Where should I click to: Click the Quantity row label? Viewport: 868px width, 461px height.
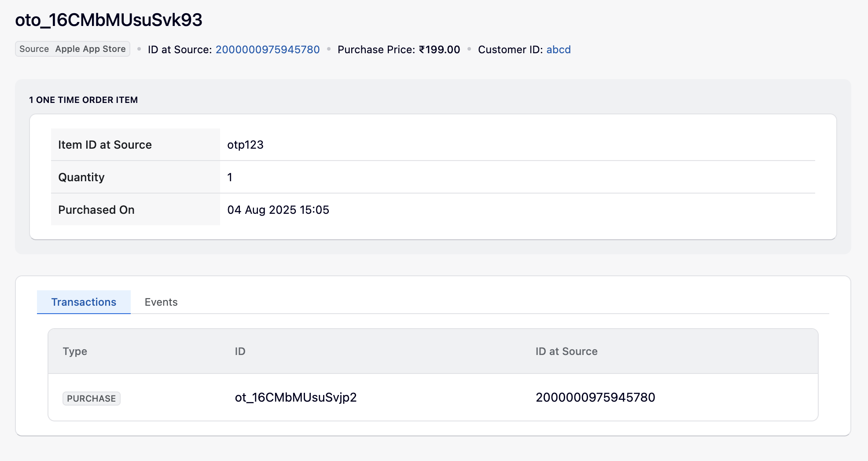(81, 177)
